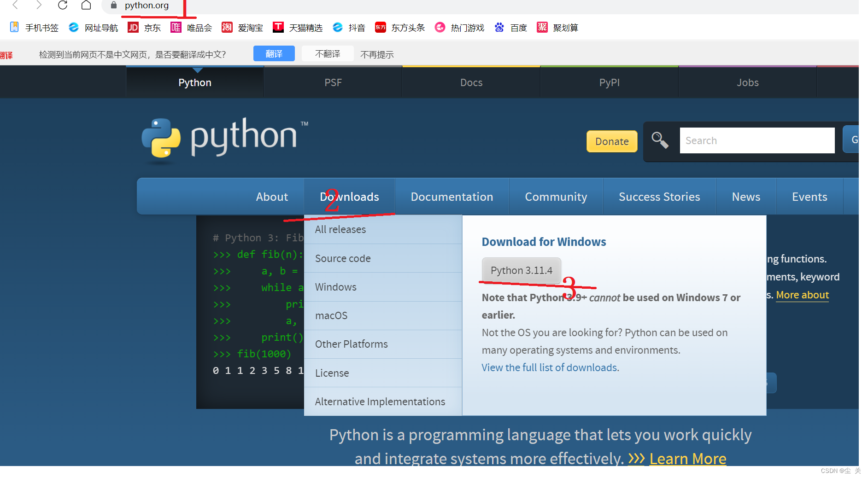Click the yellow Donate button
The width and height of the screenshot is (868, 478).
tap(612, 141)
